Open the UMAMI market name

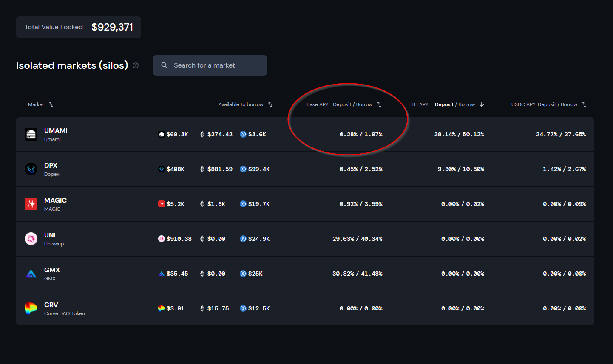coord(56,131)
